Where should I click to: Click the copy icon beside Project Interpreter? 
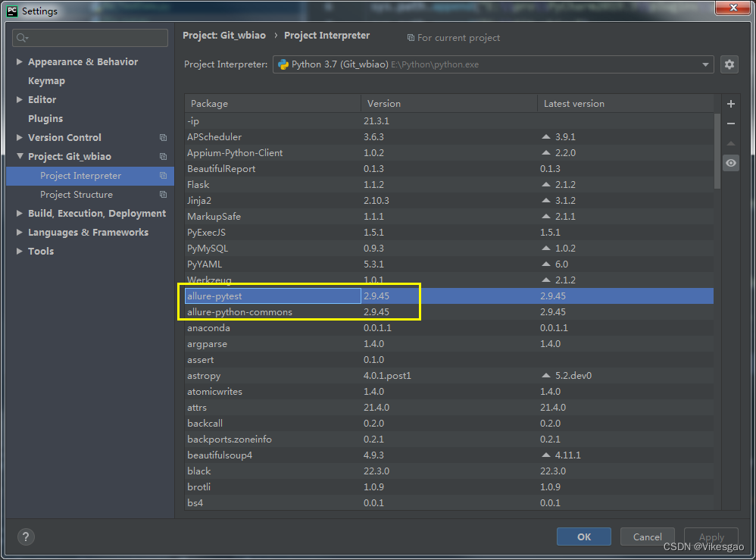[163, 176]
